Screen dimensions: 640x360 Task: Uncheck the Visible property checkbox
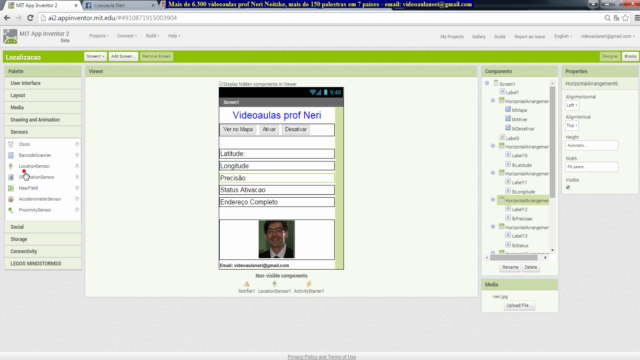[x=568, y=187]
